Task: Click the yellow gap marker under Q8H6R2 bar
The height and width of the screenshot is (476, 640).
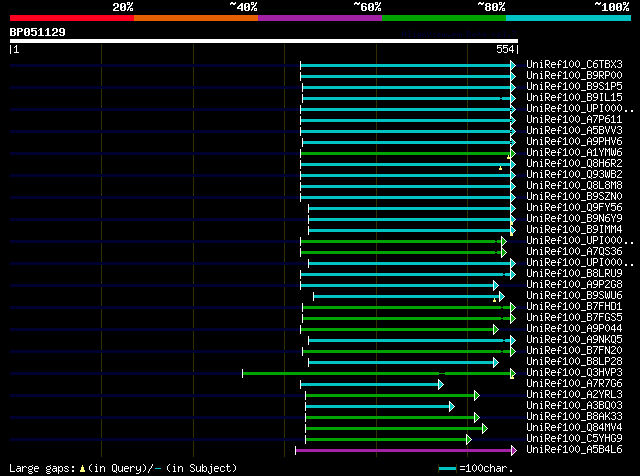Action: pos(500,168)
